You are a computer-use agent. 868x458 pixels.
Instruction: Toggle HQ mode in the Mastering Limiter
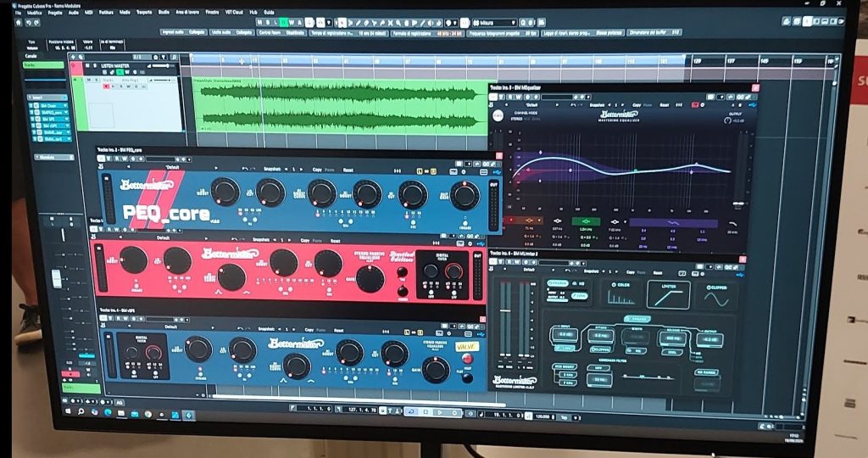pyautogui.click(x=581, y=283)
